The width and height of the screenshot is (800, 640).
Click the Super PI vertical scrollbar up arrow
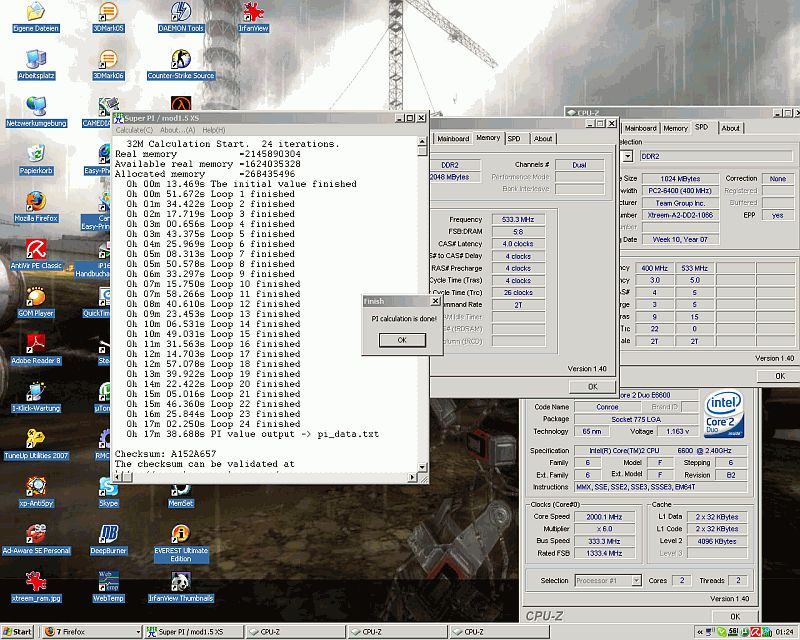pos(422,141)
